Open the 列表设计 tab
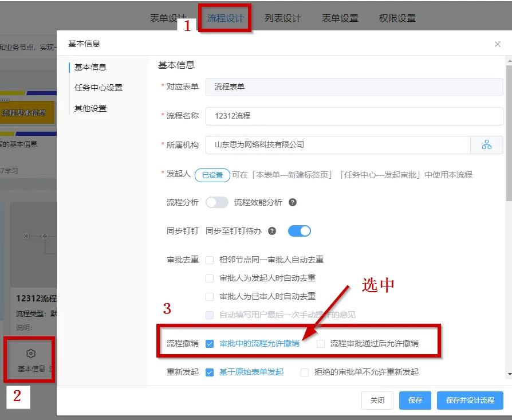 click(282, 18)
